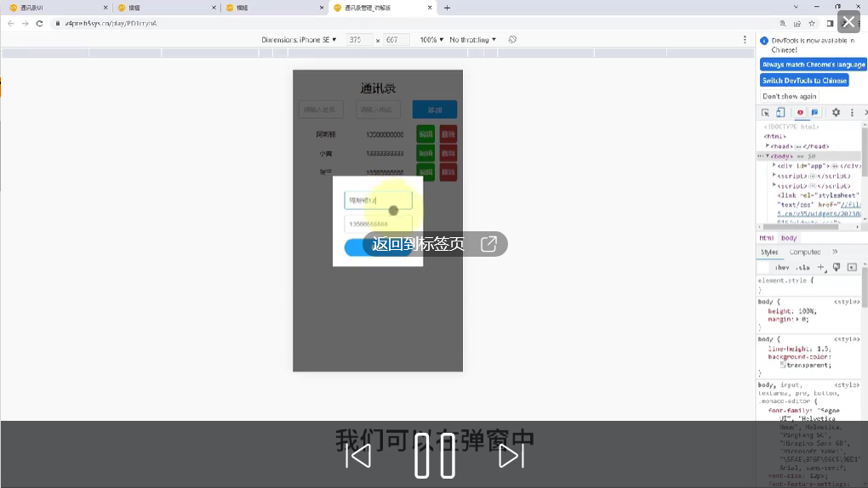868x488 pixels.
Task: Open the 100% zoom dropdown
Action: coord(431,40)
